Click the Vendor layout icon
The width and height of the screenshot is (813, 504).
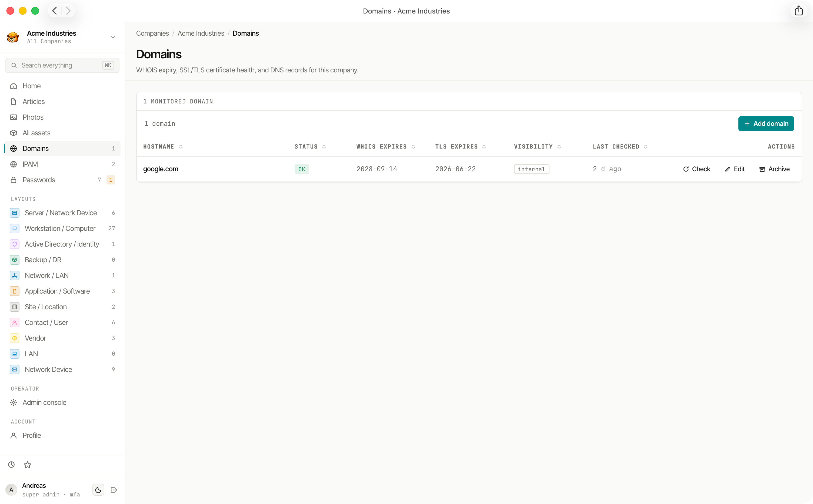pos(15,338)
